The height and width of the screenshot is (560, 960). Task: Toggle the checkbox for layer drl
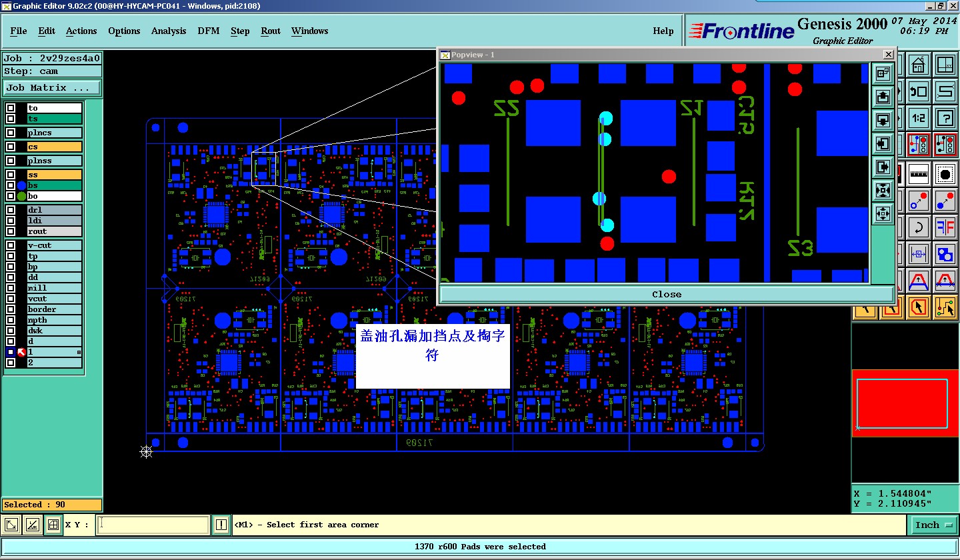tap(11, 210)
